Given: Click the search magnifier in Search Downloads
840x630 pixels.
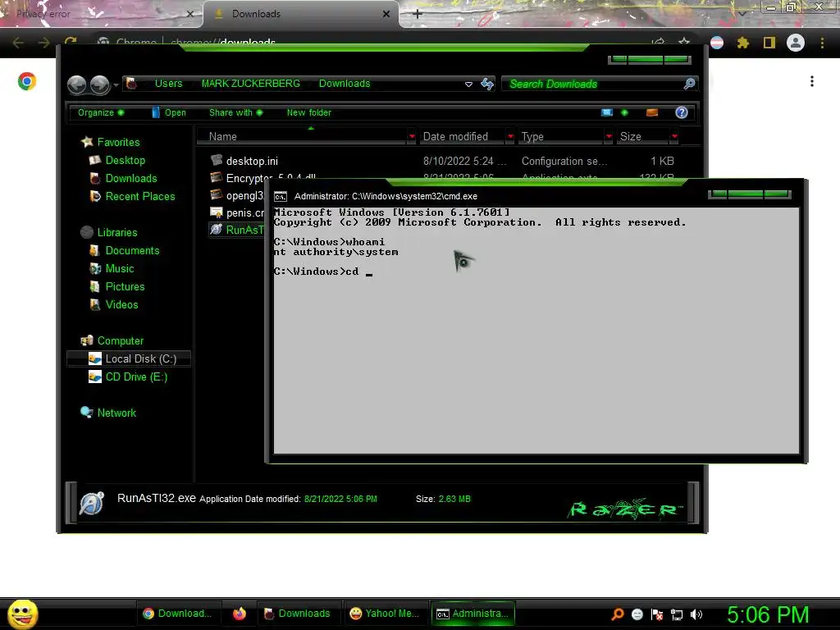Looking at the screenshot, I should click(x=689, y=84).
